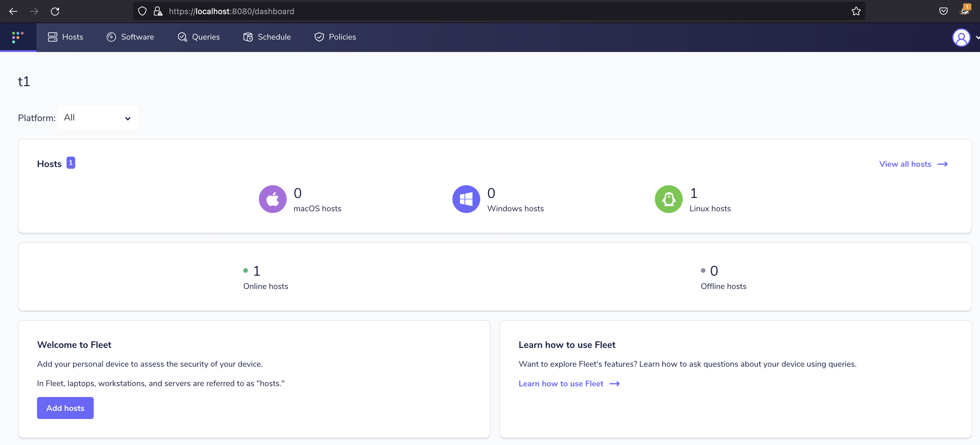Click the View all hosts link
This screenshot has height=445, width=980.
[913, 164]
